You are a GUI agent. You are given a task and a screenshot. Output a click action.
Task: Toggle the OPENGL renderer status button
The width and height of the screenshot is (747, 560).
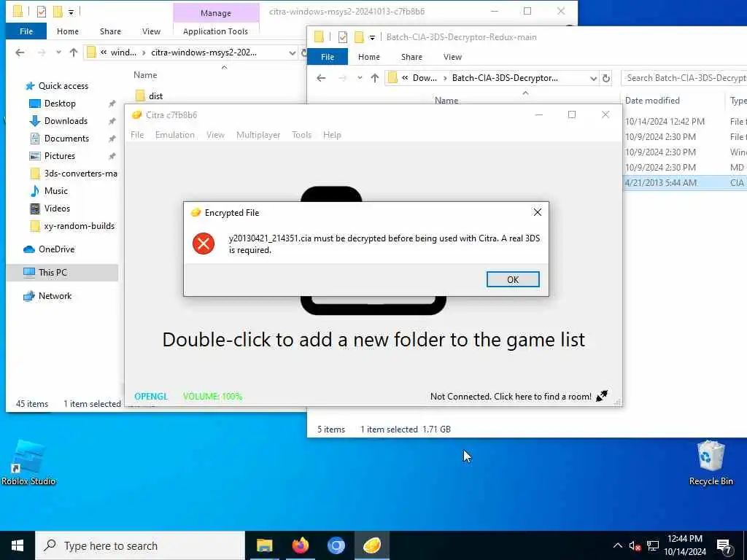pyautogui.click(x=151, y=396)
